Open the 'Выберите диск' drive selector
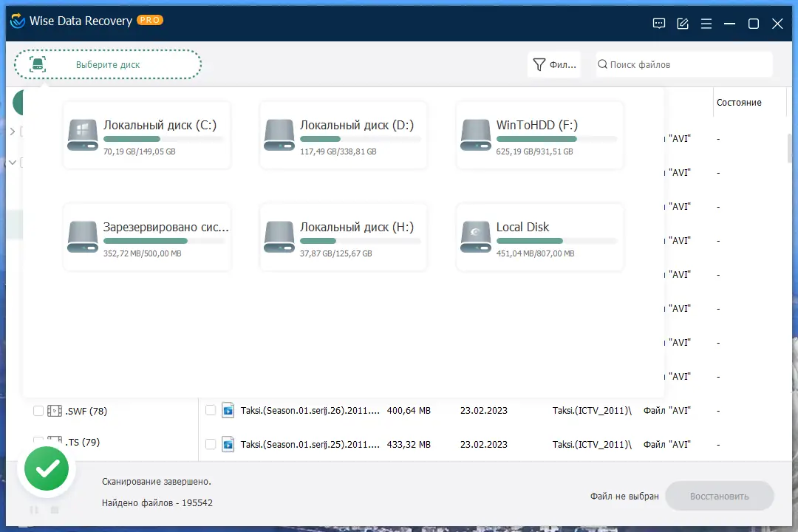This screenshot has height=532, width=798. point(108,65)
